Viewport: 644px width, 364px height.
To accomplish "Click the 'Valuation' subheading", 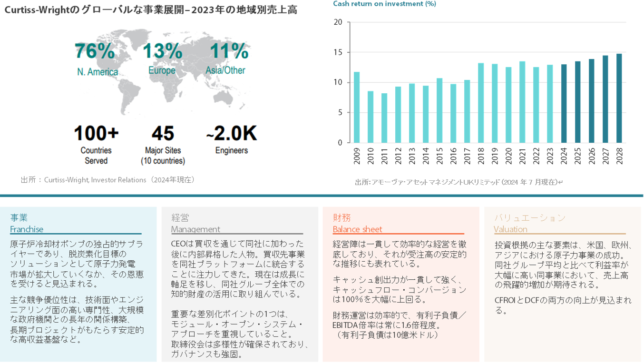I will click(x=511, y=229).
